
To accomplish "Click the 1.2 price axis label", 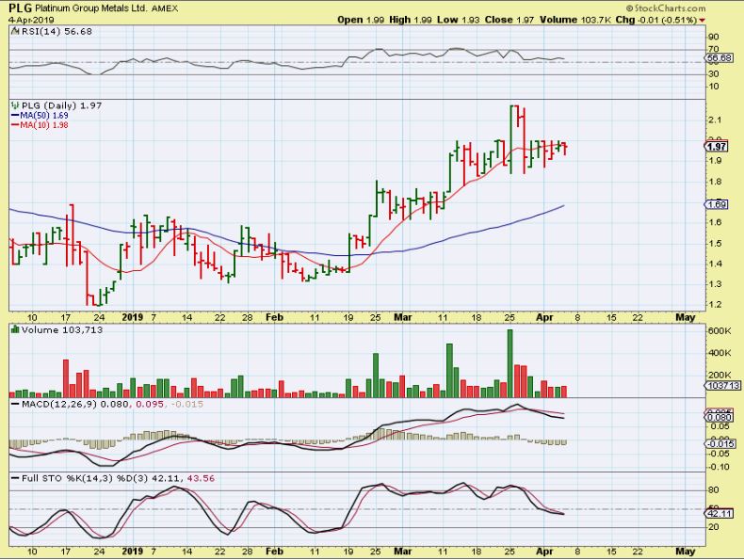I will pos(715,304).
